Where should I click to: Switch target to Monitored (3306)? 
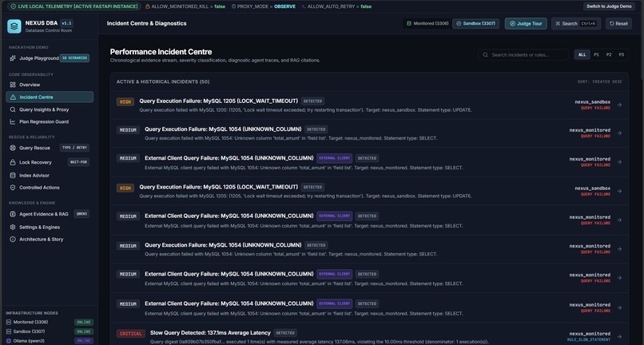(x=427, y=23)
